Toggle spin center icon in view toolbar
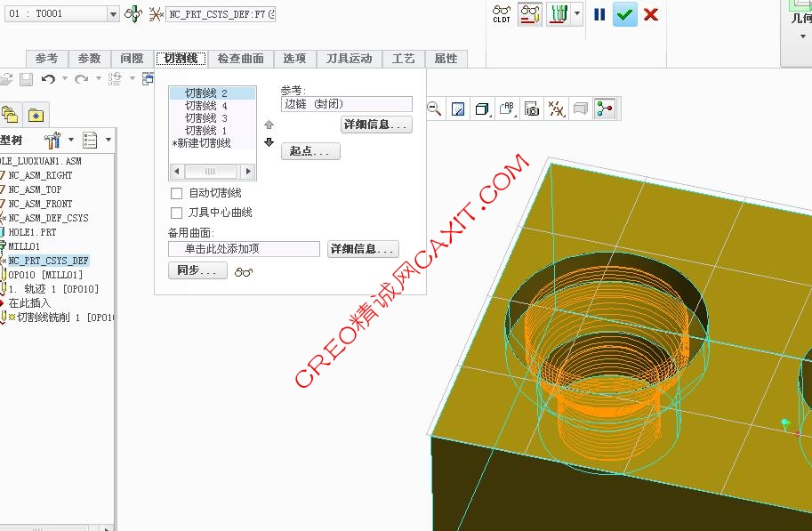The height and width of the screenshot is (531, 812). (605, 109)
